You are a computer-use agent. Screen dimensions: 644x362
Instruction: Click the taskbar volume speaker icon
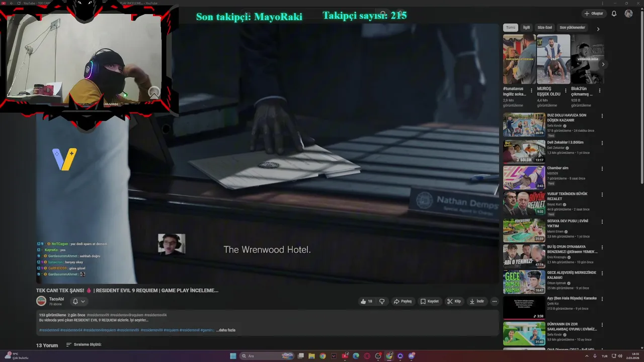(620, 356)
